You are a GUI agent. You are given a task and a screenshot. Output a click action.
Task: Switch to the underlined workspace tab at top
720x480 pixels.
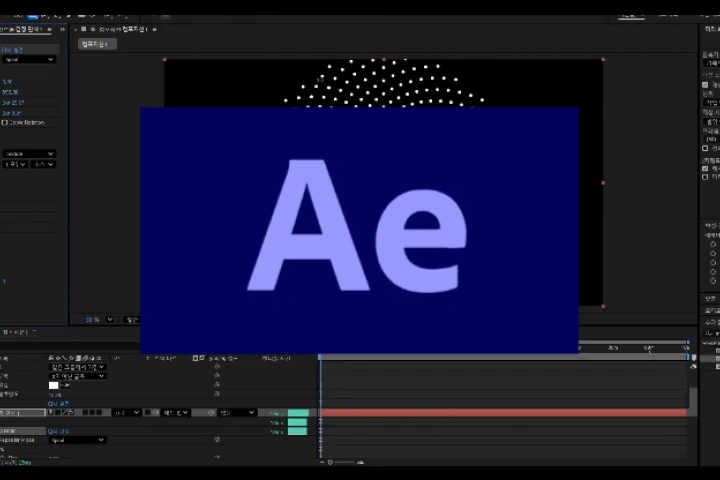pos(631,16)
